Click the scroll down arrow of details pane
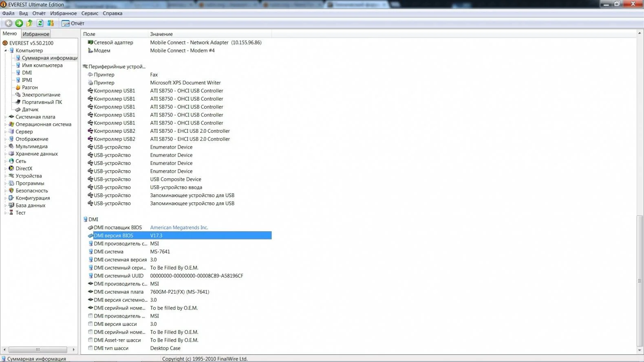Viewport: 644px width, 362px height. pos(640,351)
